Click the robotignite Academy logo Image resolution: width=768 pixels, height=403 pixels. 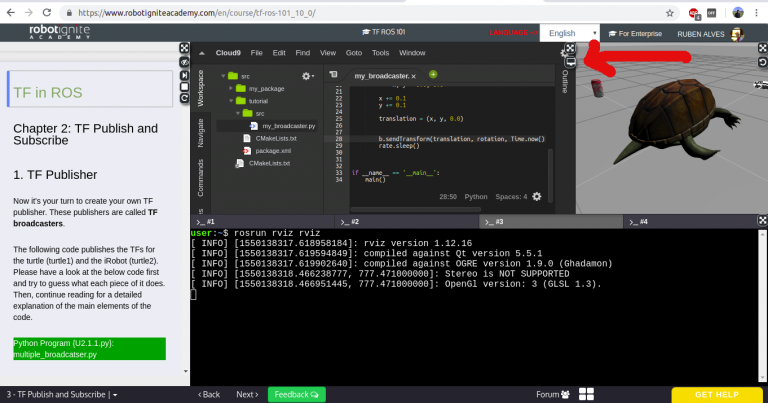click(59, 33)
